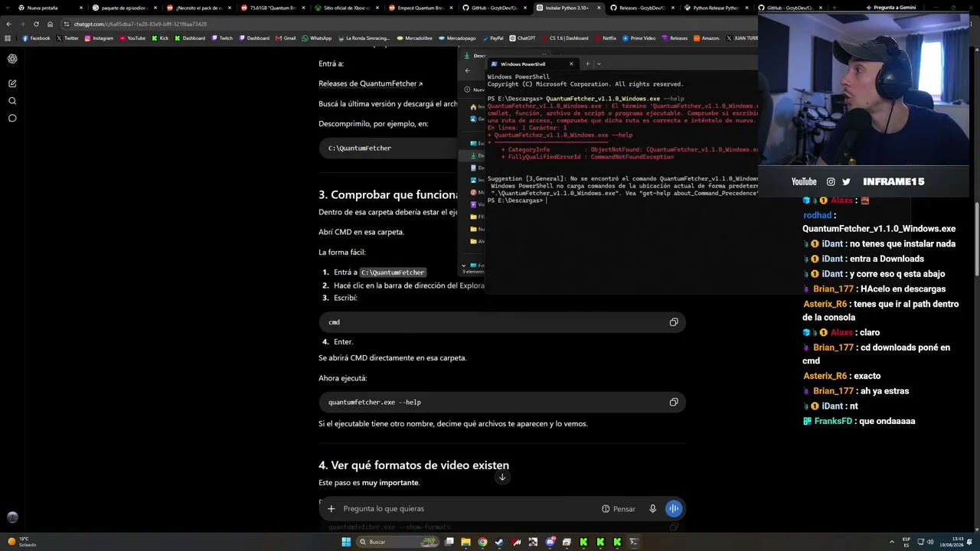This screenshot has height=551, width=980.
Task: Open the Windows Start menu
Action: point(346,542)
